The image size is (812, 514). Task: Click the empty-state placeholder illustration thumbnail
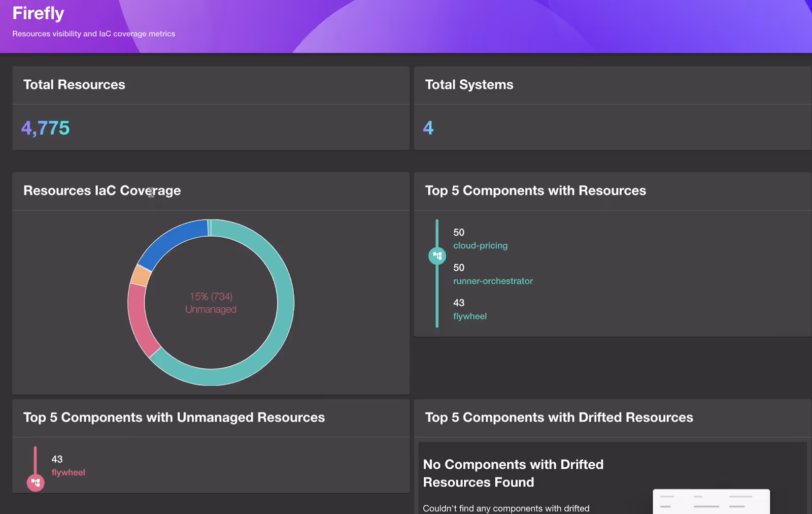click(711, 502)
